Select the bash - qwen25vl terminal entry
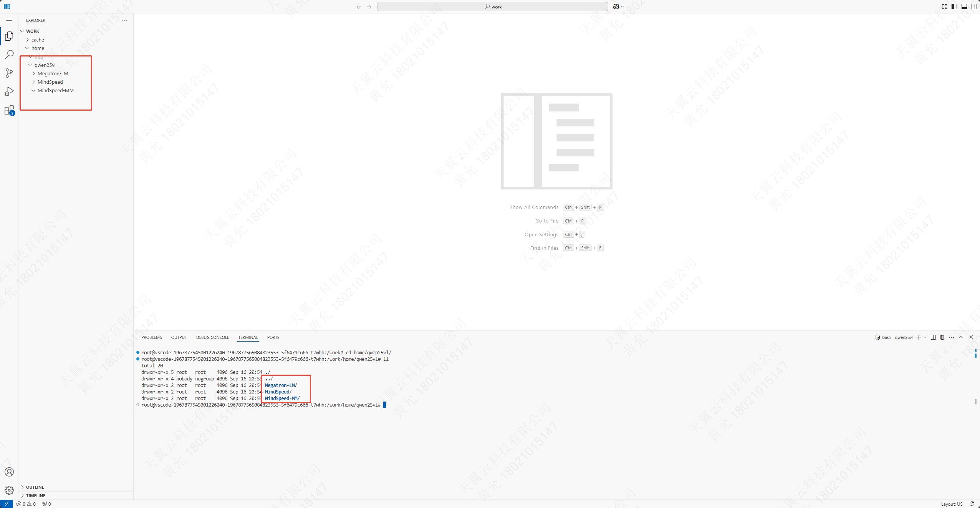Viewport: 980px width, 508px height. pos(894,337)
